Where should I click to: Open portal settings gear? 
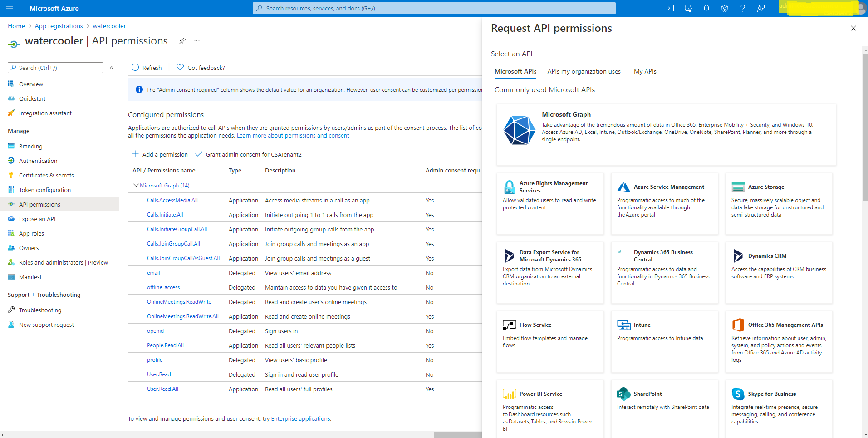725,8
